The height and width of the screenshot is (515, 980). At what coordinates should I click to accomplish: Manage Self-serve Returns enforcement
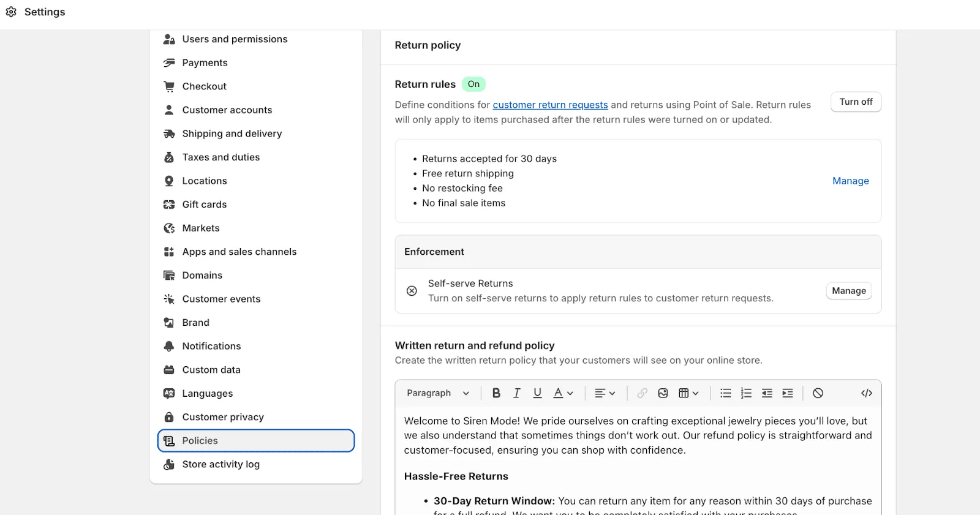pos(849,291)
